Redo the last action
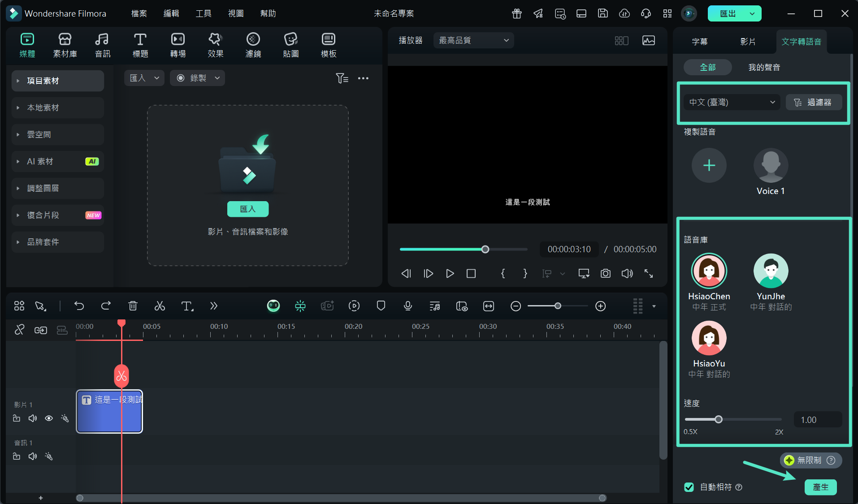Screen dimensions: 858x504 tap(106, 306)
